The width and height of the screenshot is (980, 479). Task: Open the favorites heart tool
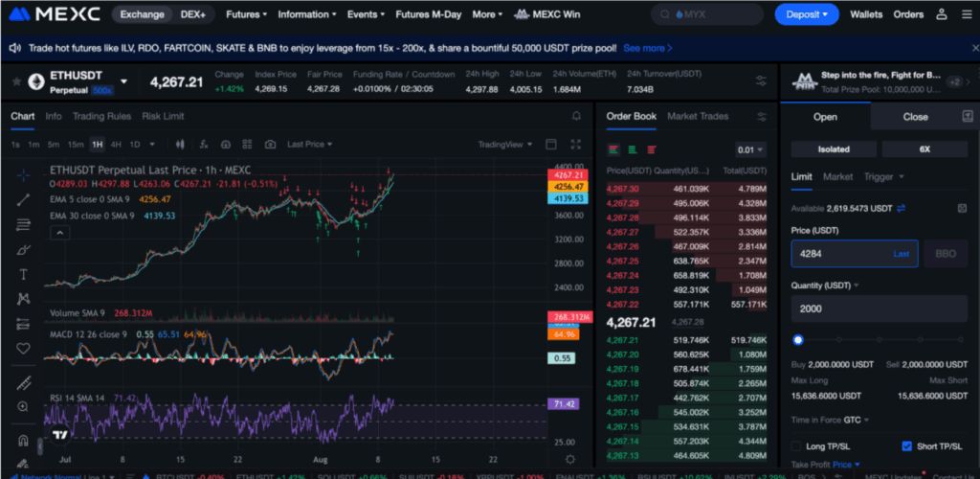[x=23, y=349]
